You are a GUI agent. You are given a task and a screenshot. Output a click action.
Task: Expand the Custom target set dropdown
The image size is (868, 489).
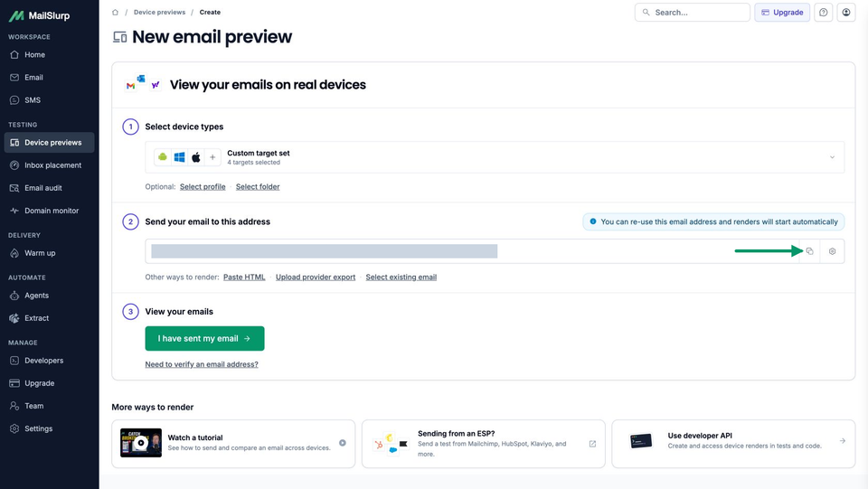[495, 157]
